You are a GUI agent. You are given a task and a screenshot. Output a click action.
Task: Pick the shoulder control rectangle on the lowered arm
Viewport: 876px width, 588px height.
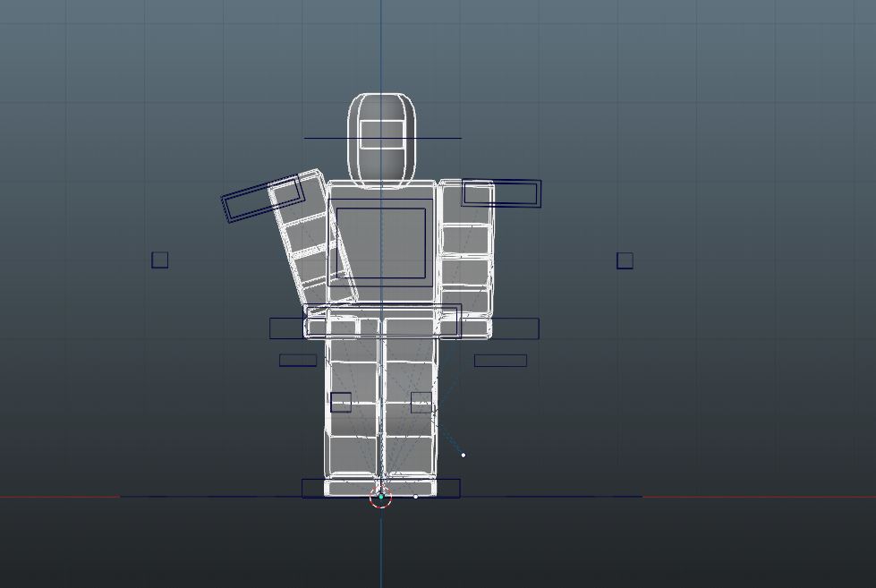pos(501,193)
